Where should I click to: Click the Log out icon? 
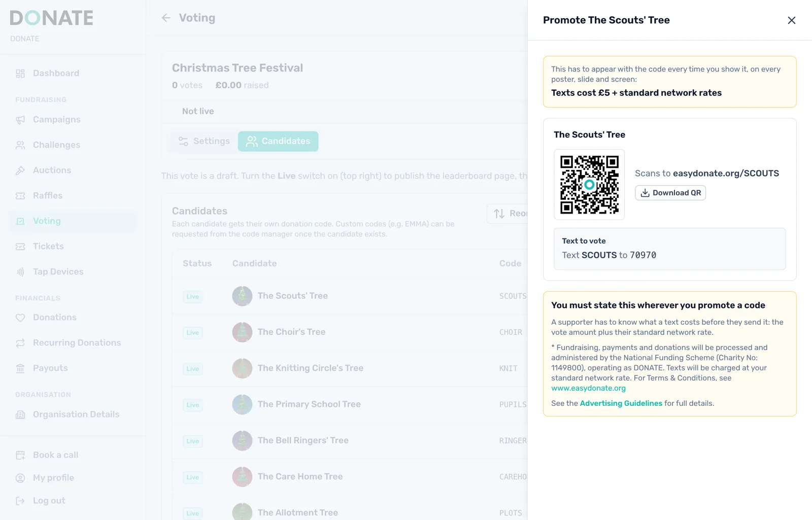[20, 501]
